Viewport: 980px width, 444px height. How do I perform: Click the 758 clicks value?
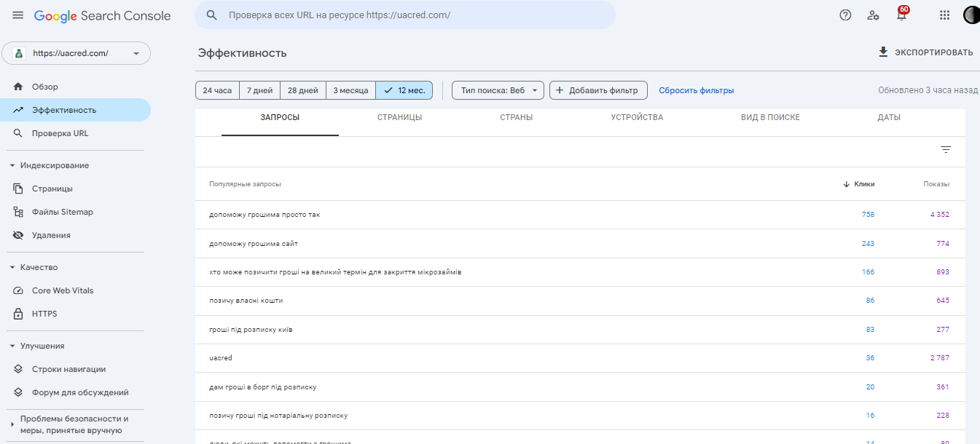(868, 215)
